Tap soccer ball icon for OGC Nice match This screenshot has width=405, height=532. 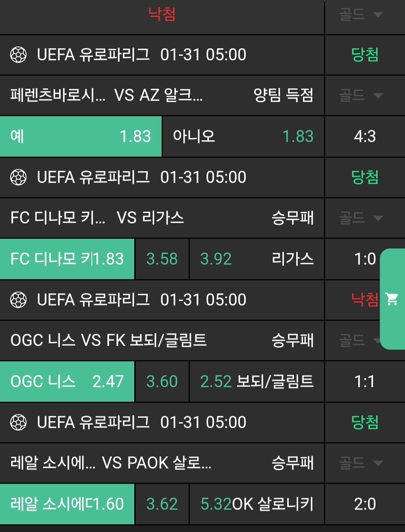(x=18, y=300)
